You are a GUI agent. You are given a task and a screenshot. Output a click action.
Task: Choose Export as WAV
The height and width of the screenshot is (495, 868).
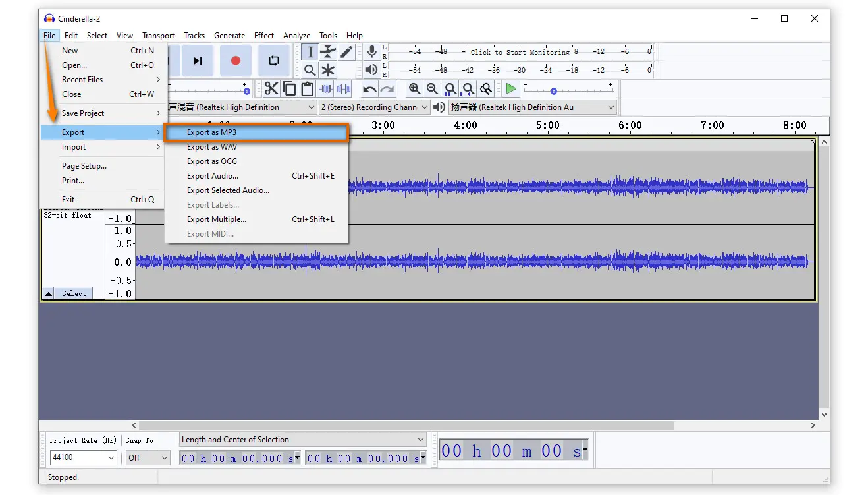point(256,147)
